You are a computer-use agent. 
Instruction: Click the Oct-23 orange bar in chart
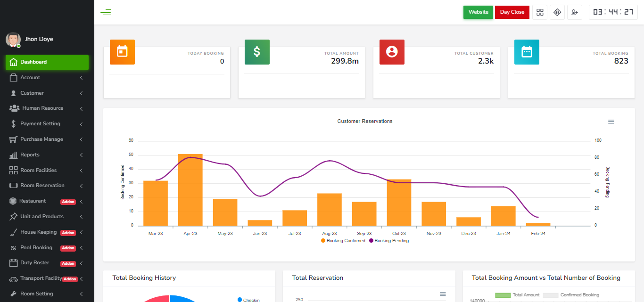point(399,203)
